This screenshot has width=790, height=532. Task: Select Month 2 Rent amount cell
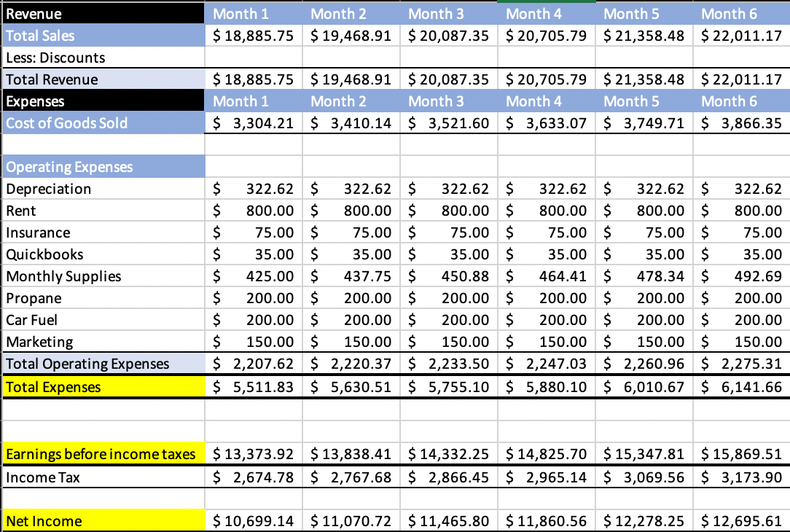[x=351, y=211]
